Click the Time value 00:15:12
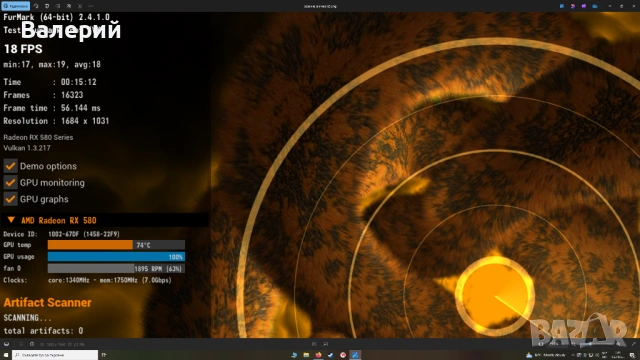Screen dimensions: 640x360 [x=78, y=82]
